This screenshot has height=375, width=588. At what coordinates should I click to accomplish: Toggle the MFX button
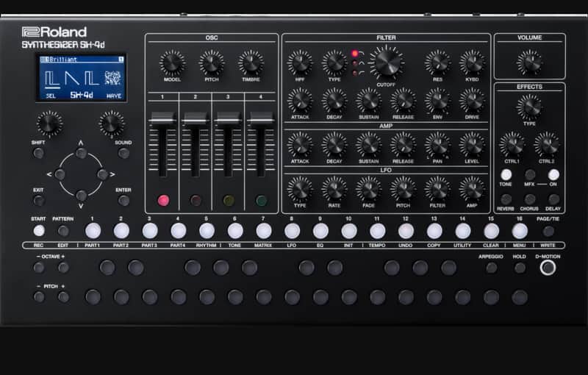530,175
